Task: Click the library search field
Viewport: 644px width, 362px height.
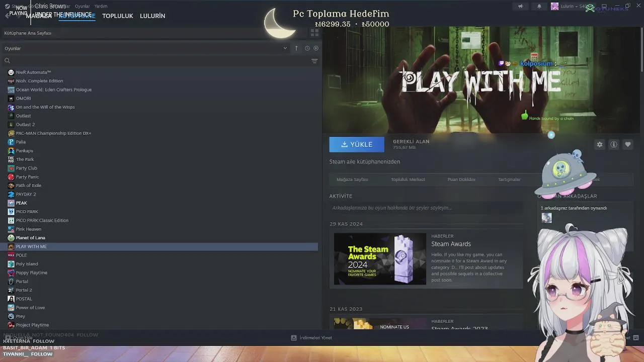Action: 156,61
